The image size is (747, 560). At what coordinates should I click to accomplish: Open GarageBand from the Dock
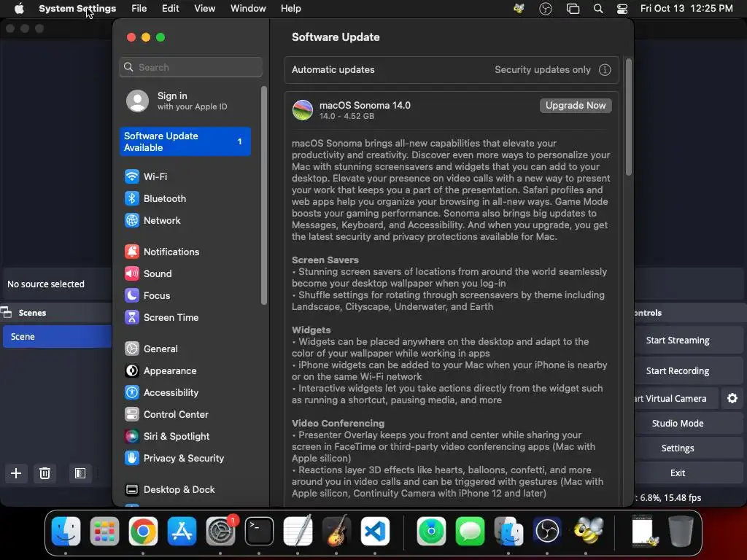point(336,532)
